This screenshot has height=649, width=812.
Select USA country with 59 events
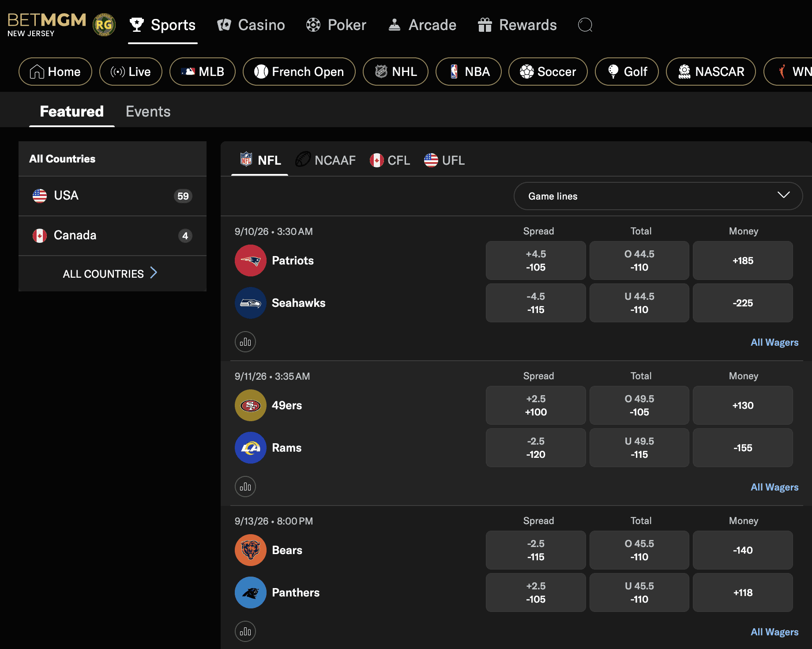pyautogui.click(x=113, y=196)
